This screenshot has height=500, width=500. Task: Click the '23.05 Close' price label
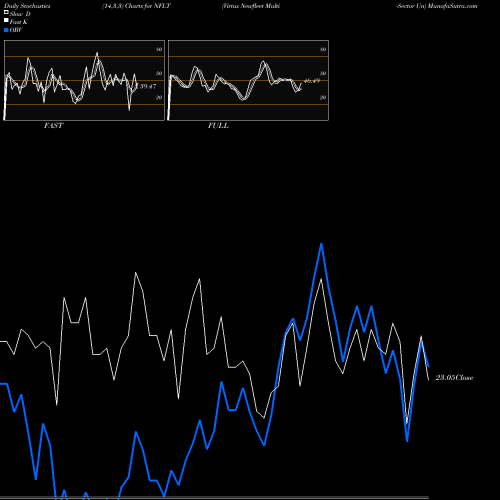454,378
